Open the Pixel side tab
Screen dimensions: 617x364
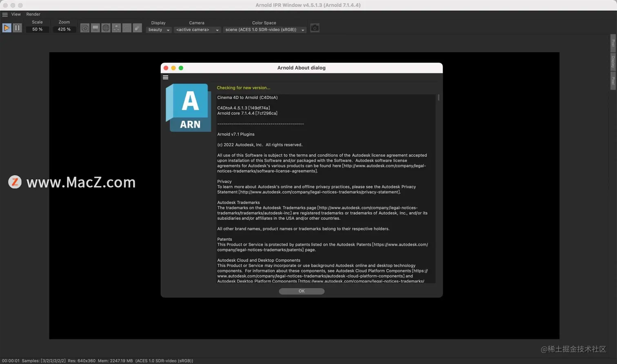pyautogui.click(x=613, y=81)
